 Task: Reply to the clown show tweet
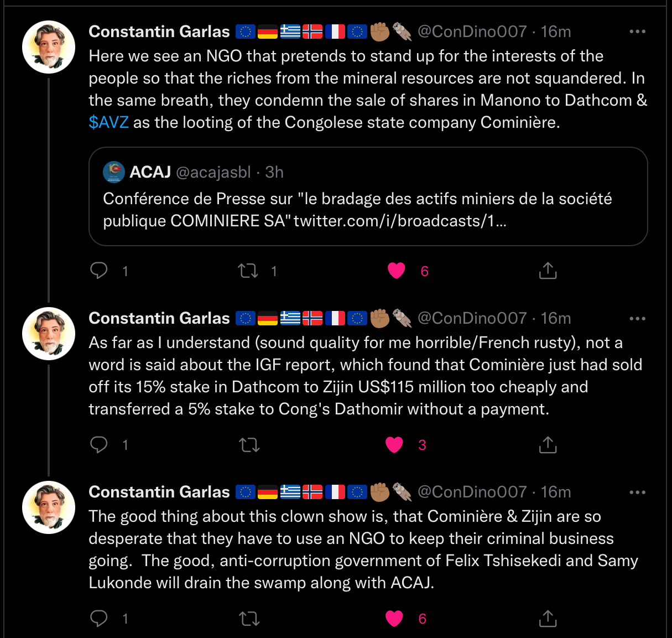pos(99,618)
